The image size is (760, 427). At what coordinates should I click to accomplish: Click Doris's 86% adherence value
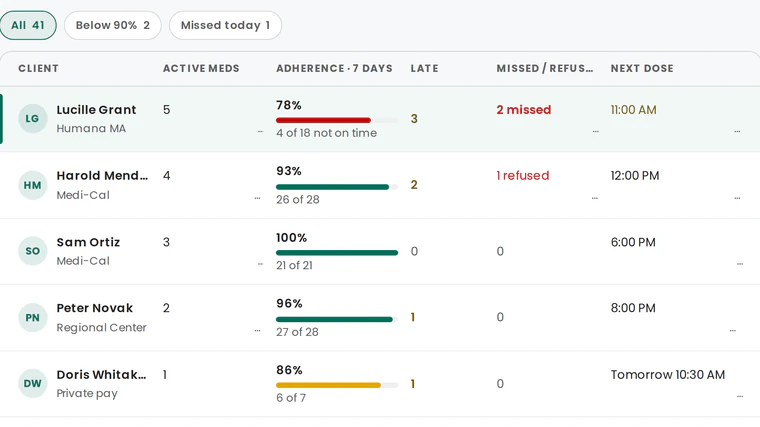[289, 370]
